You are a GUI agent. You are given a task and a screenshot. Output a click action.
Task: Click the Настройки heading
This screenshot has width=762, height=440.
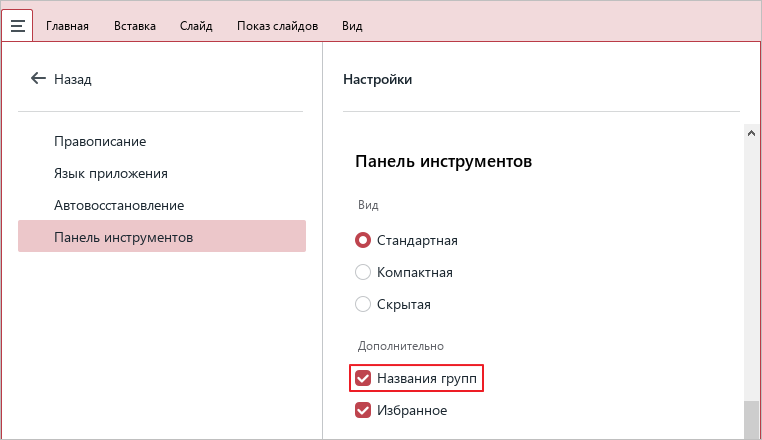[x=378, y=79]
